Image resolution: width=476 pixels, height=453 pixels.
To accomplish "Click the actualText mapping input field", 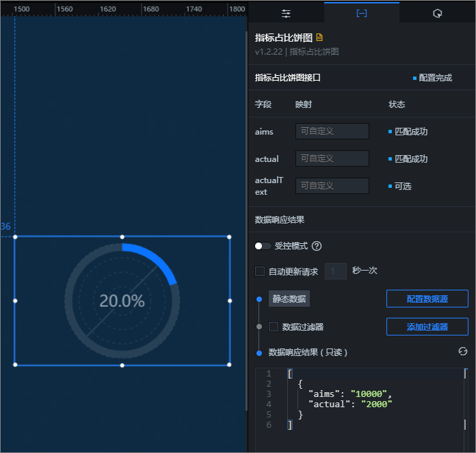I will coord(332,186).
